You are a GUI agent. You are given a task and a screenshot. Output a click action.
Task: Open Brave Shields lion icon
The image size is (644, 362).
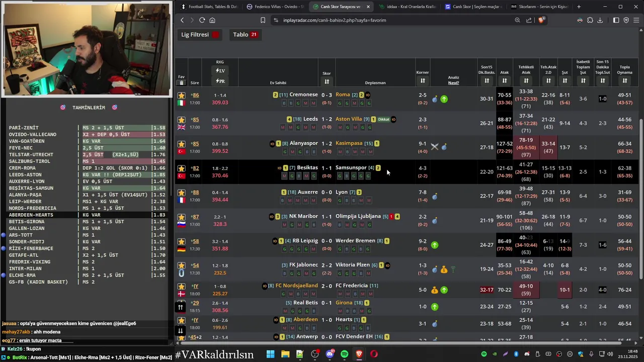coord(541,20)
